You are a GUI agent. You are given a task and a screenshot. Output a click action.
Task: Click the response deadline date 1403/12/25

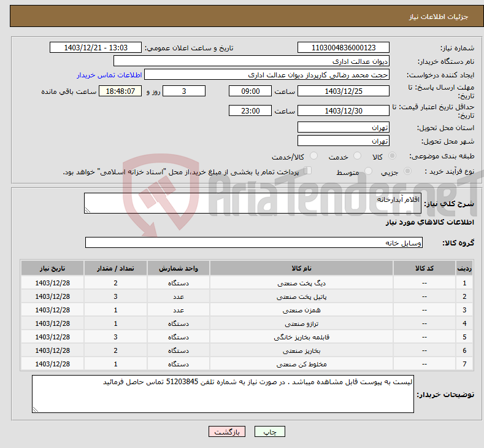[x=344, y=91]
